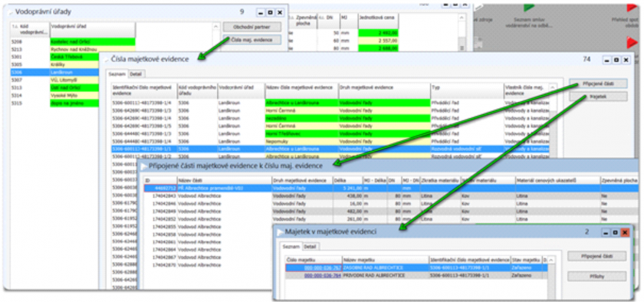
Task: Click the ID cell 44692712
Action: pyautogui.click(x=160, y=189)
